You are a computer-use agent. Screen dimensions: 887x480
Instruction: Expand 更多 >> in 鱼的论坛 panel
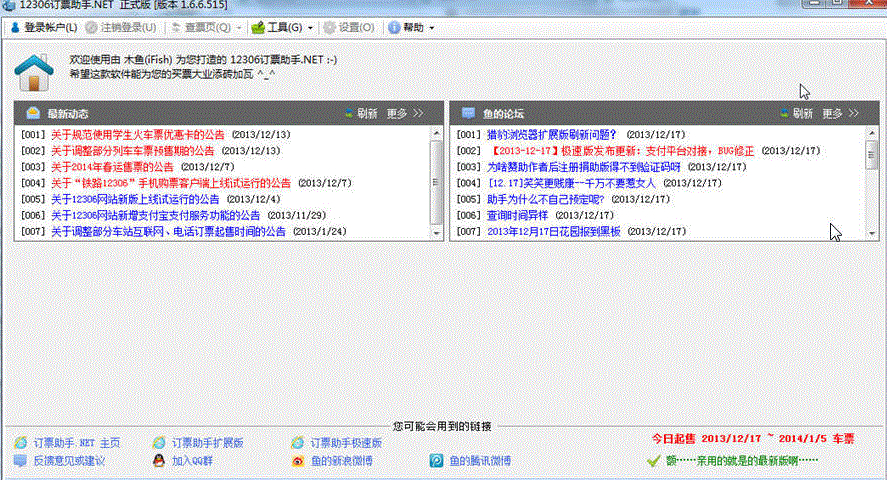(x=842, y=113)
